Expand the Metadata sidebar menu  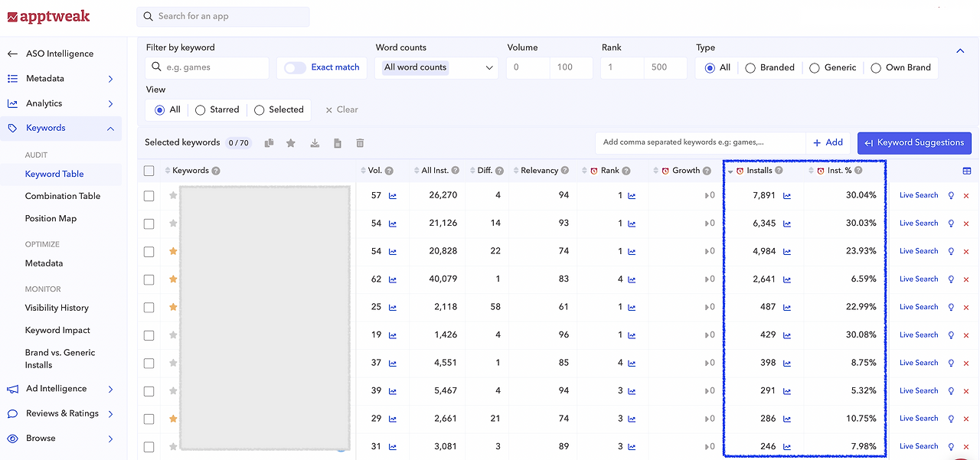(111, 79)
